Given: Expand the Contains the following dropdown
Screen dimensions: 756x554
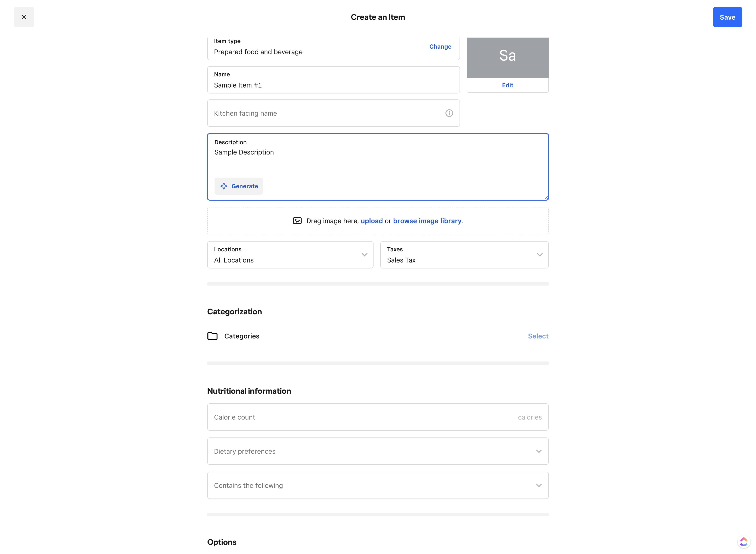Looking at the screenshot, I should click(378, 485).
